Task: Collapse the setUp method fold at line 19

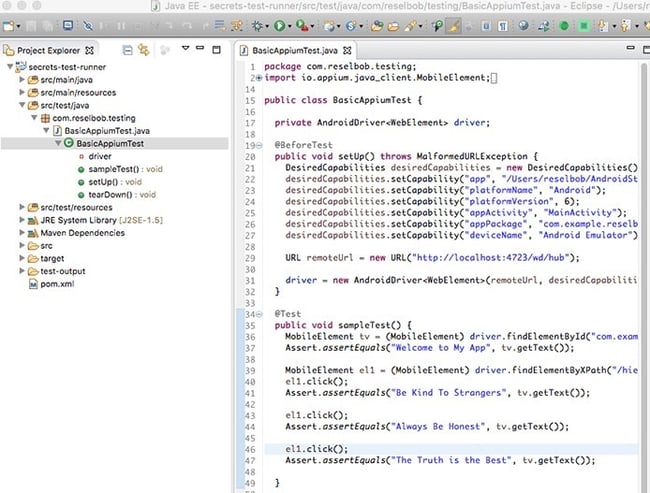Action: [x=259, y=146]
